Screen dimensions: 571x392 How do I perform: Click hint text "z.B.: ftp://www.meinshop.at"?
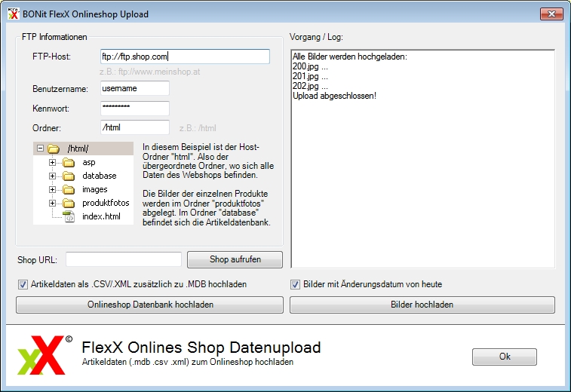coord(149,72)
